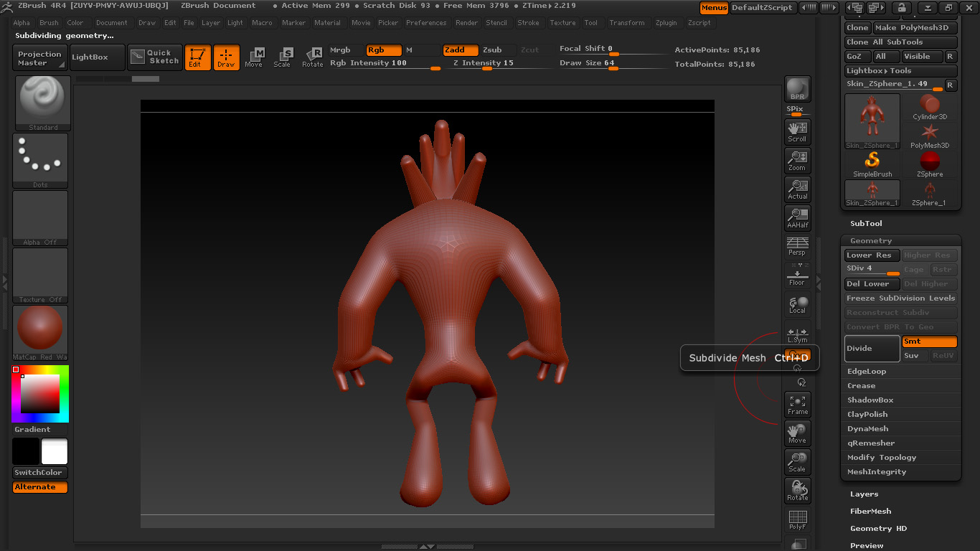Expand the Layers palette
This screenshot has height=551, width=980.
tap(864, 494)
